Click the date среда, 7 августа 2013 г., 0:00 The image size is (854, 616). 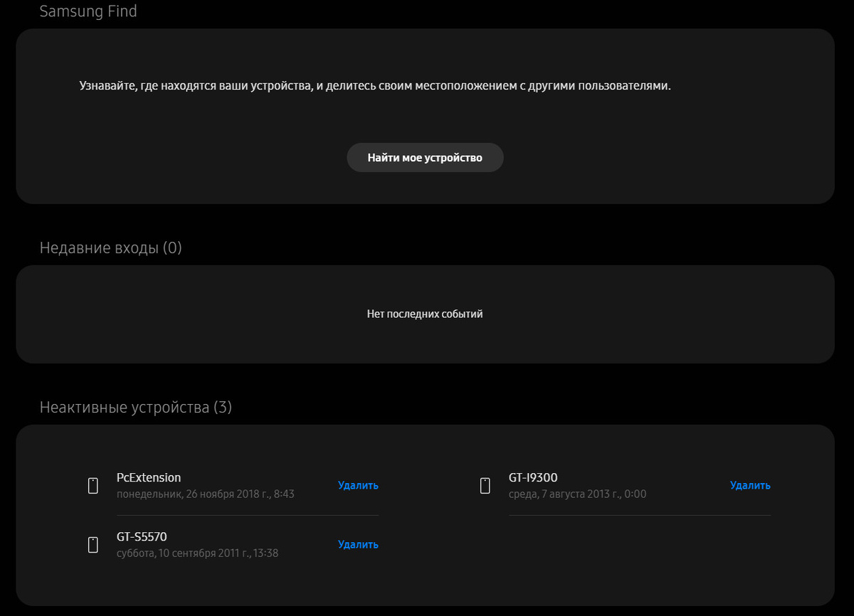(x=578, y=494)
